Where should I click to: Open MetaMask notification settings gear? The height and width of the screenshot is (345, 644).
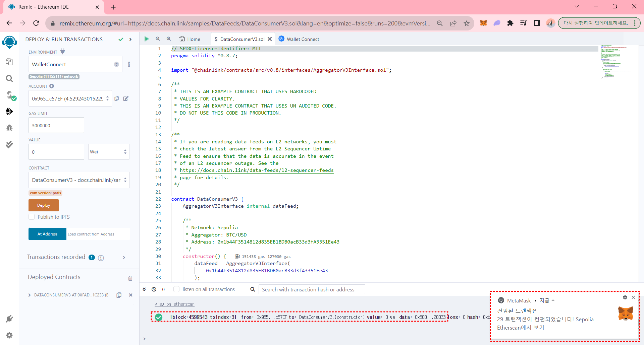625,297
